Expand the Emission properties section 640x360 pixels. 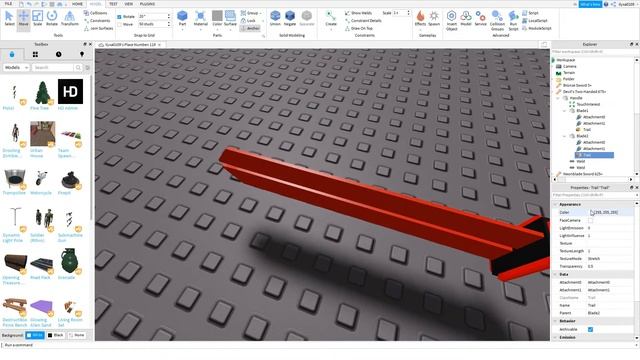click(x=555, y=338)
